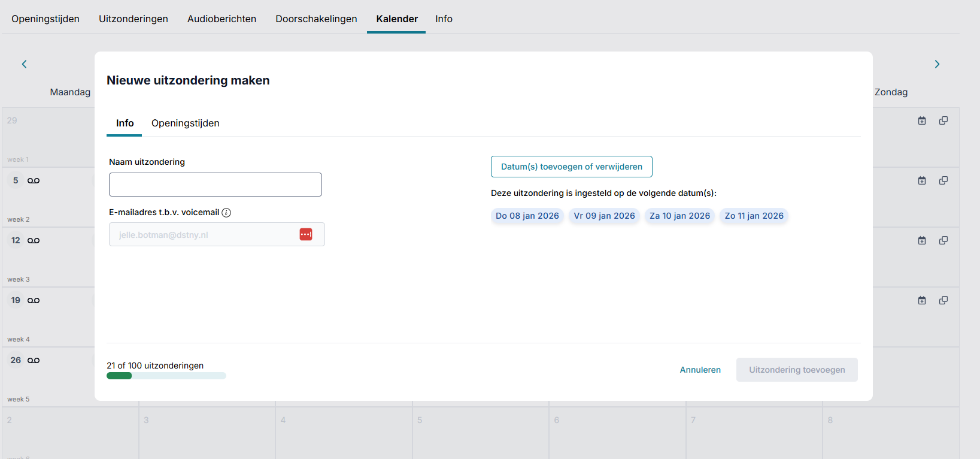Click the Do 08 jan 2026 date chip

(x=527, y=216)
